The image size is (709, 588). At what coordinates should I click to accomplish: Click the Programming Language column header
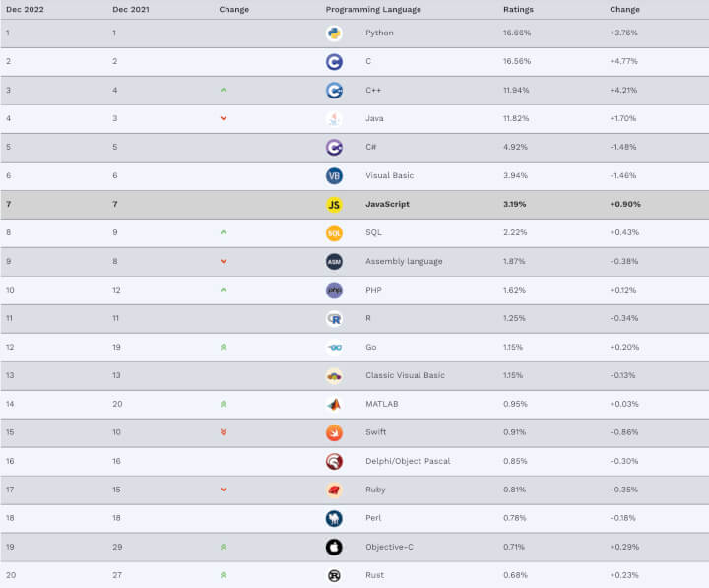(x=373, y=9)
